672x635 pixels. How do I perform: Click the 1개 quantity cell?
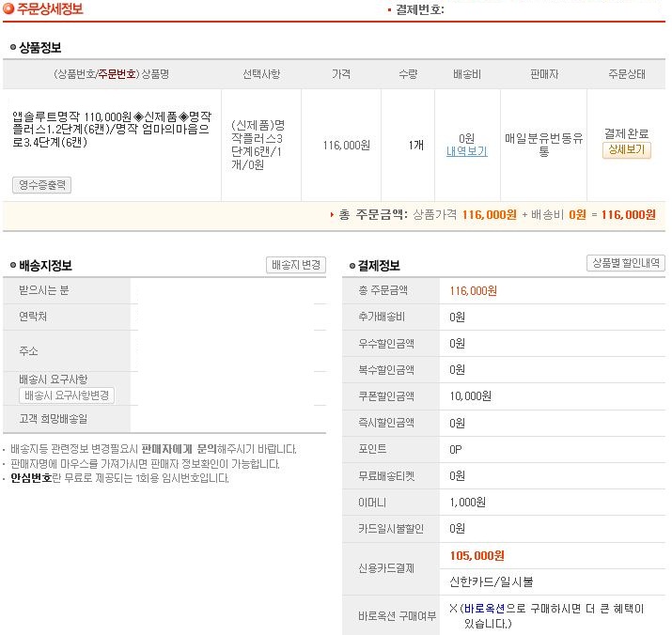pos(415,146)
